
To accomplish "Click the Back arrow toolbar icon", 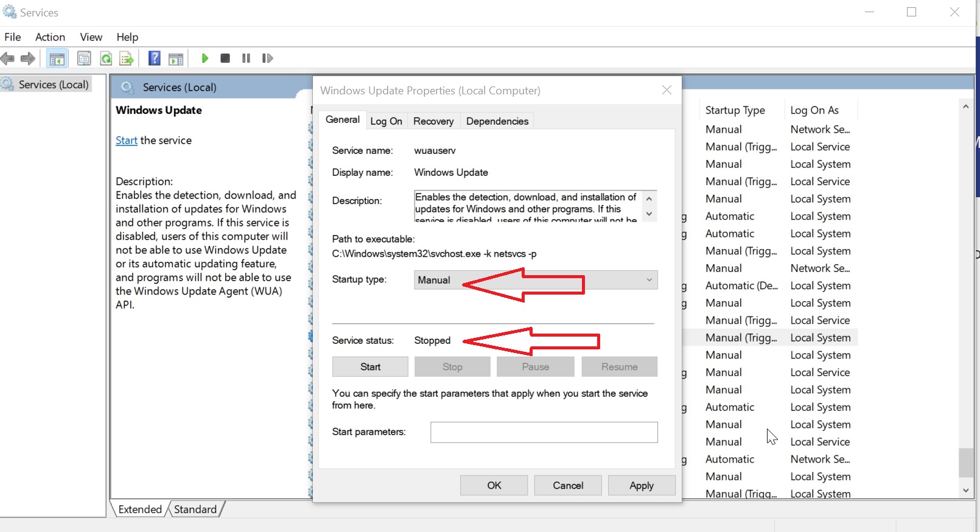I will (7, 58).
